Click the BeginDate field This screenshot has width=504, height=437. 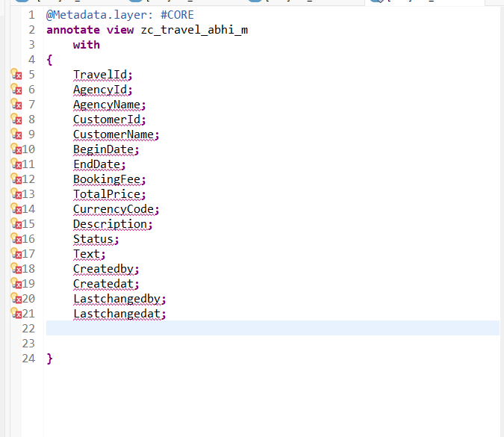(x=103, y=149)
